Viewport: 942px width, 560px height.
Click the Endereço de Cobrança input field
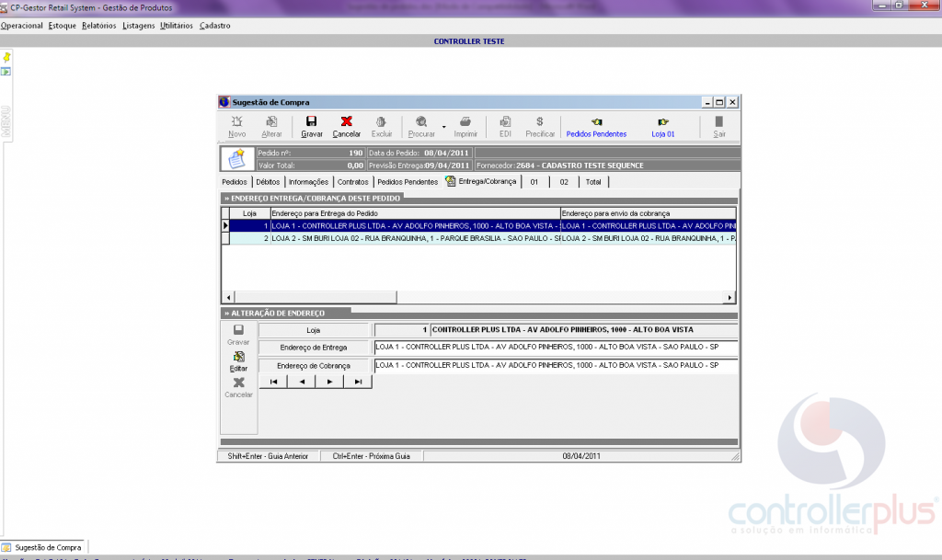tap(556, 366)
